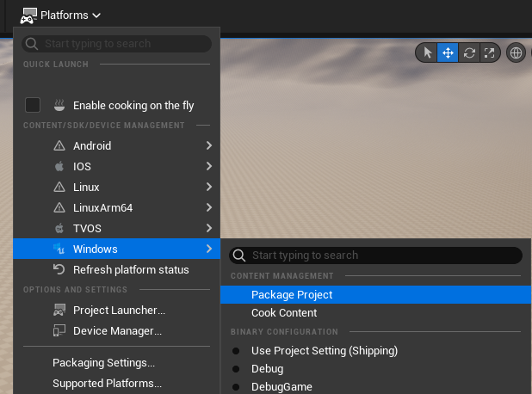
Task: Choose Cook Content from the Windows submenu
Action: click(284, 313)
